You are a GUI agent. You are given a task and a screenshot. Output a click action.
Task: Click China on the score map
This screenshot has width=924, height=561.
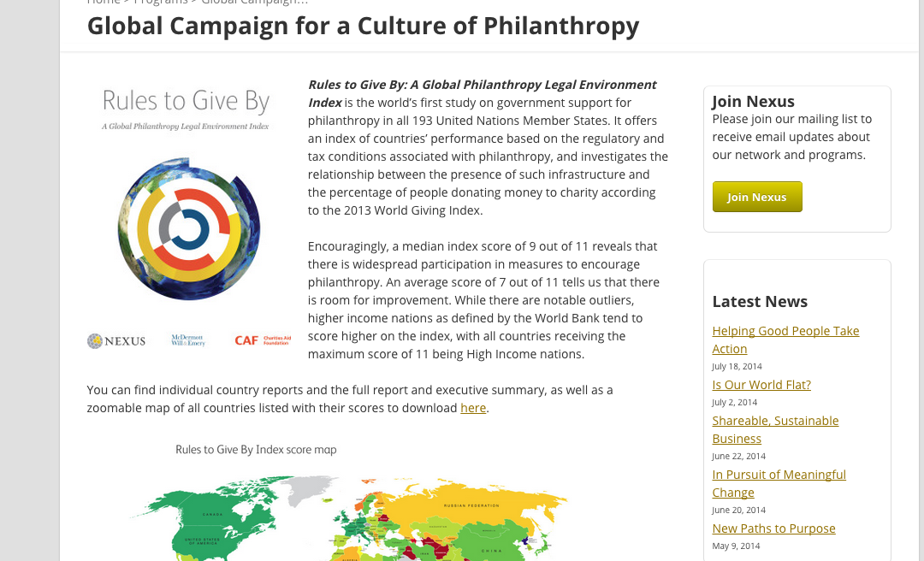491,549
